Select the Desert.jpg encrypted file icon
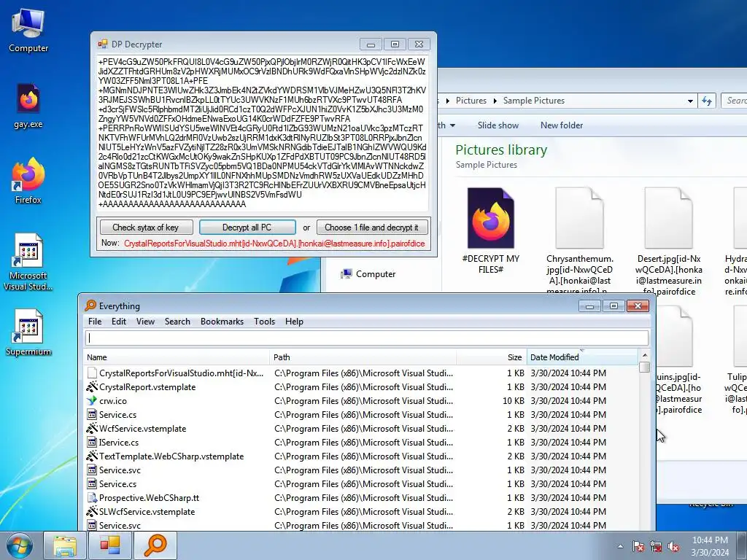This screenshot has width=747, height=560. coord(668,218)
